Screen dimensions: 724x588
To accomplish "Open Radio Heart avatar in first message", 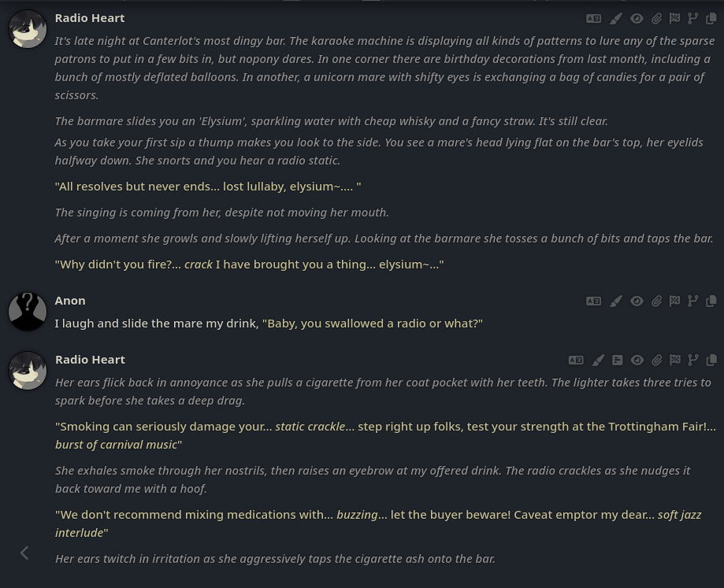I will (28, 29).
